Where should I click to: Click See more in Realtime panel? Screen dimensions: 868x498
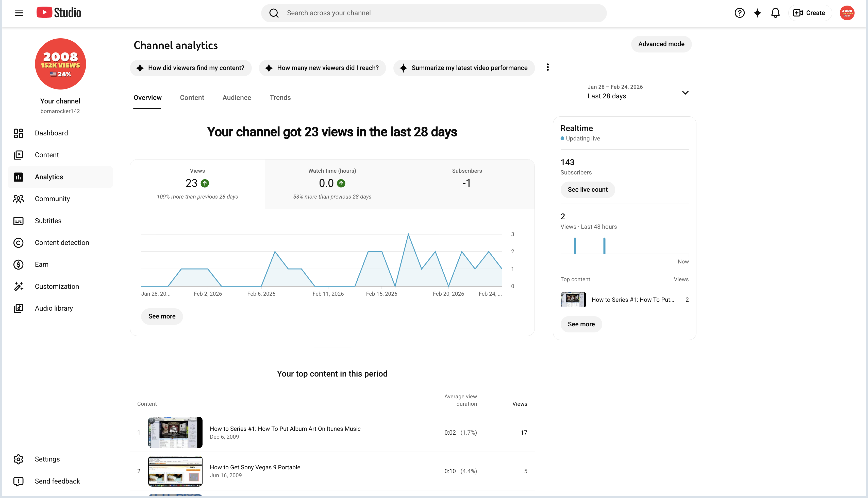coord(581,324)
